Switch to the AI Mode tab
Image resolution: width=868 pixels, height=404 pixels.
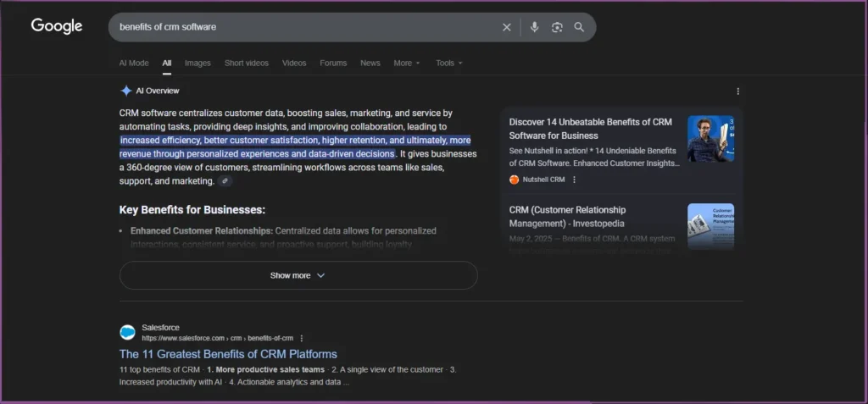pos(134,63)
